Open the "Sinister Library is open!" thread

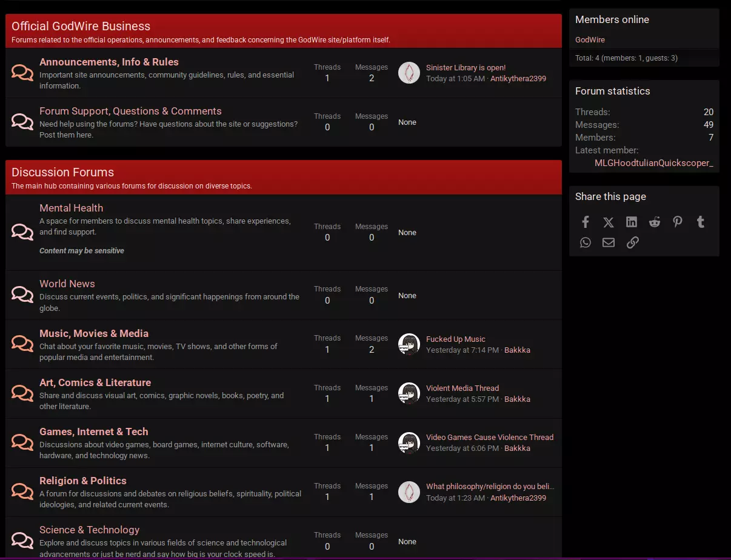(x=466, y=68)
